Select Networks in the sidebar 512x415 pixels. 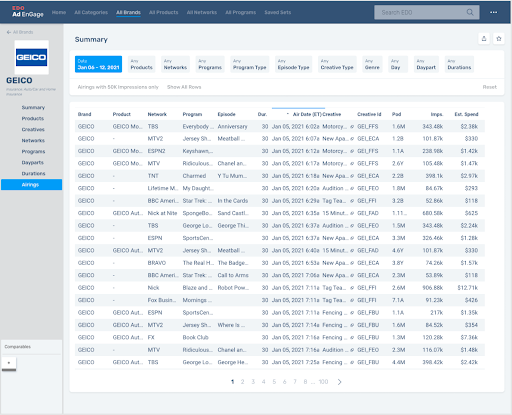pyautogui.click(x=33, y=140)
